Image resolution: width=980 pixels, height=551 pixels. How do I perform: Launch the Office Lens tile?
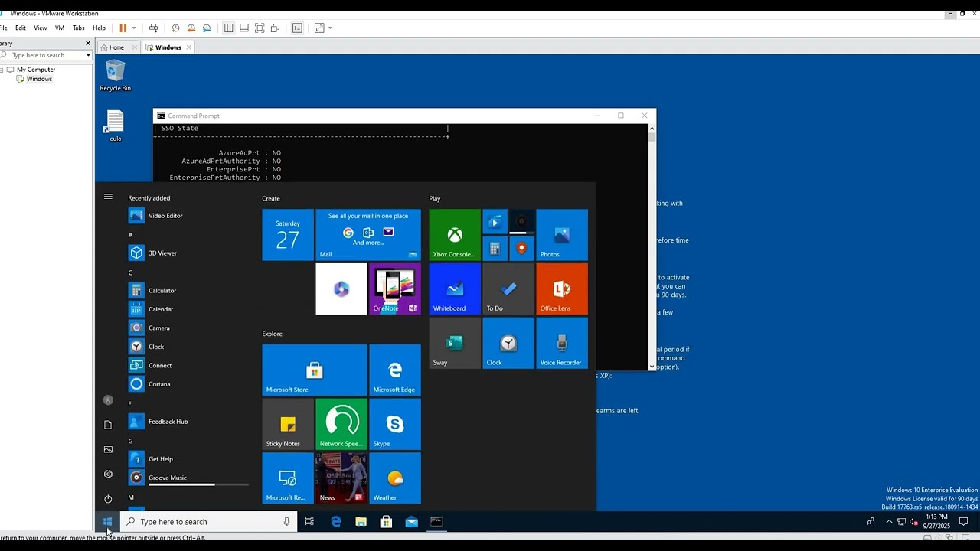point(562,289)
